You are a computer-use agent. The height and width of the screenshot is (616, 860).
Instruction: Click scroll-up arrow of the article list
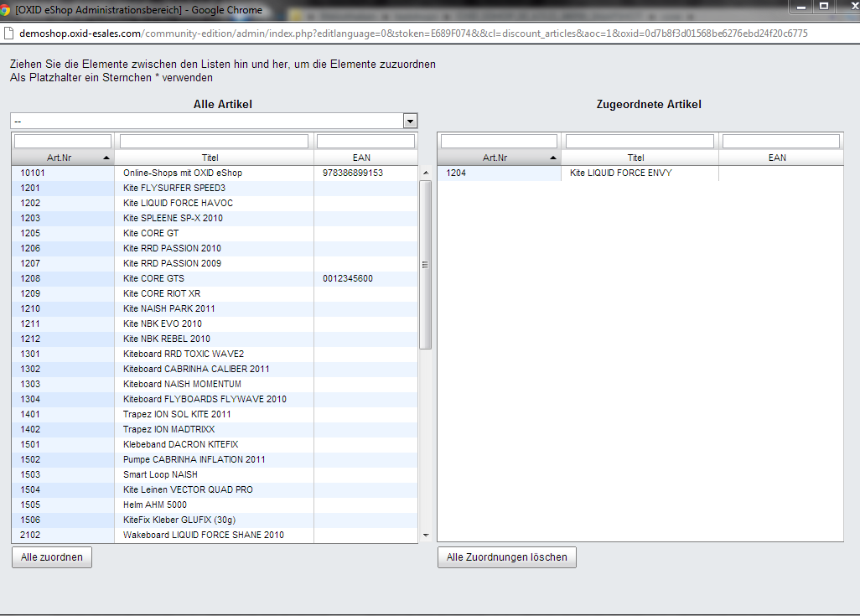425,173
